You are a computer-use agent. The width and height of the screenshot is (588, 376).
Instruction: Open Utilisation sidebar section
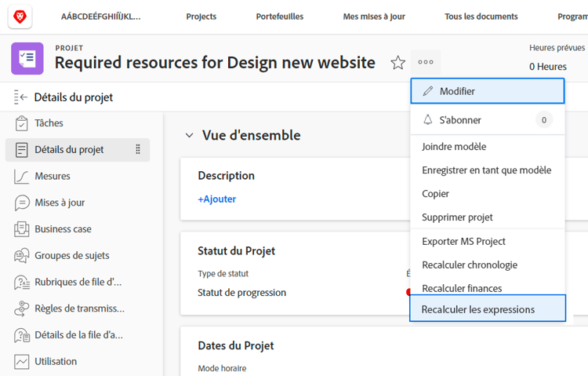click(78, 362)
